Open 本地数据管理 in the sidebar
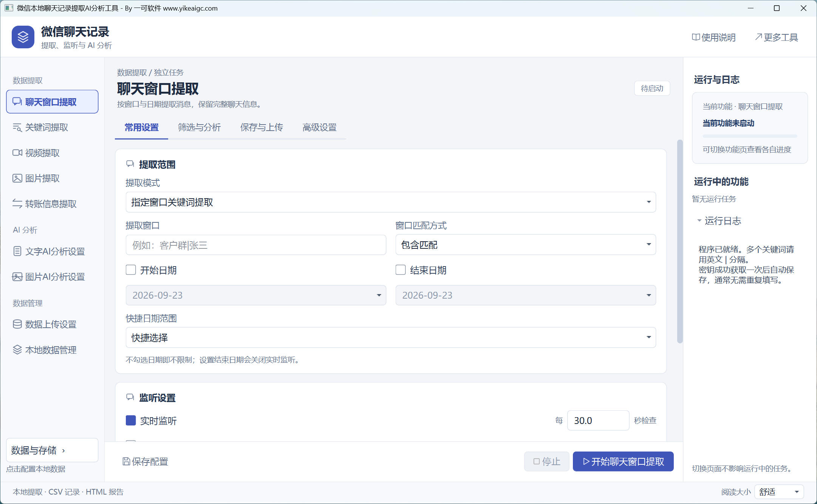 pos(52,350)
